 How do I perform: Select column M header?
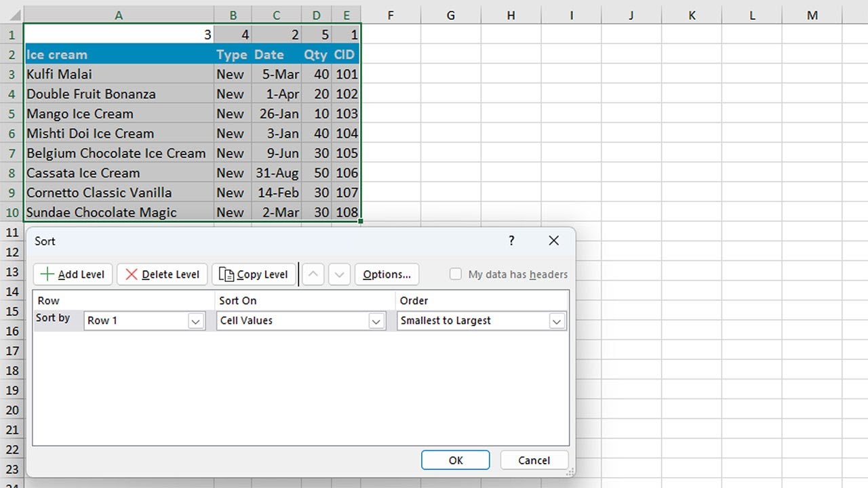[x=812, y=16]
